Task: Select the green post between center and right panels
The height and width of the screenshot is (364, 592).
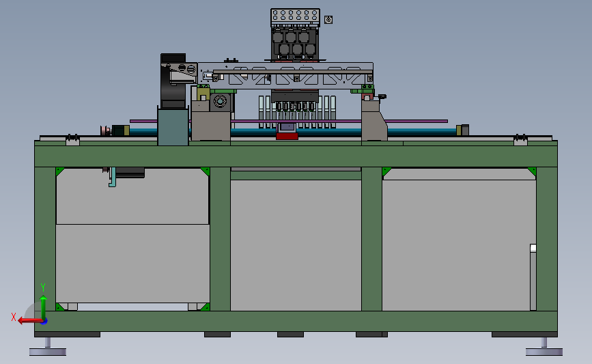Action: click(x=372, y=239)
